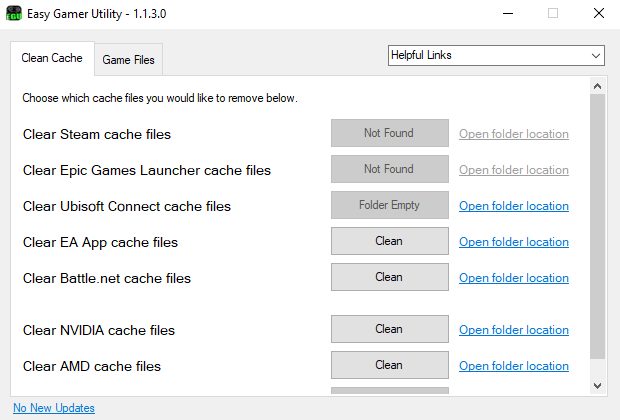Viewport: 620px width, 420px height.
Task: Switch to the Game Files tab
Action: 129,60
